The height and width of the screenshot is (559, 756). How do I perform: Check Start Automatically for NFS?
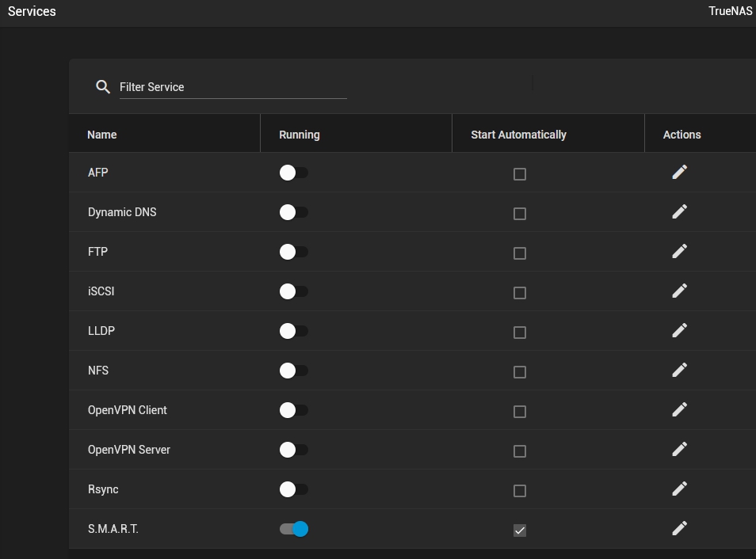(519, 372)
